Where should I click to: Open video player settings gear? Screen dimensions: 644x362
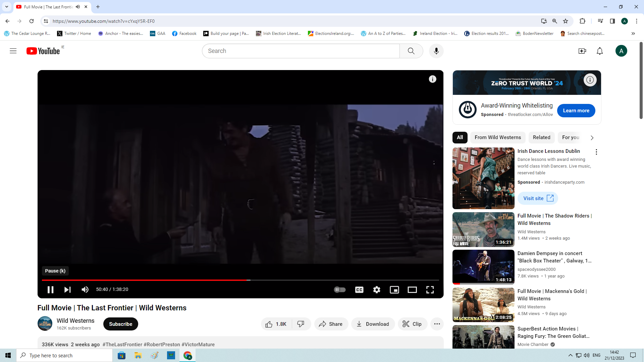(x=377, y=290)
